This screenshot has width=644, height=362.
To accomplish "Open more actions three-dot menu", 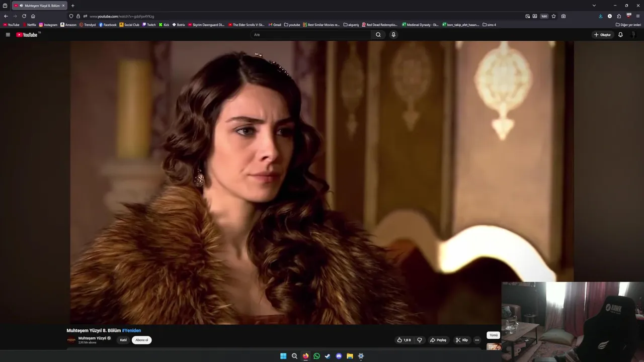I will point(477,340).
